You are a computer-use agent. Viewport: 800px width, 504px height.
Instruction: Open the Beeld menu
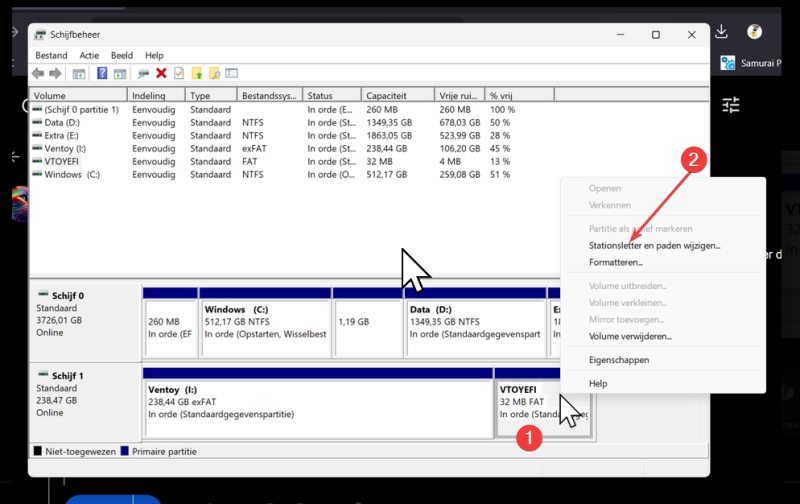122,55
